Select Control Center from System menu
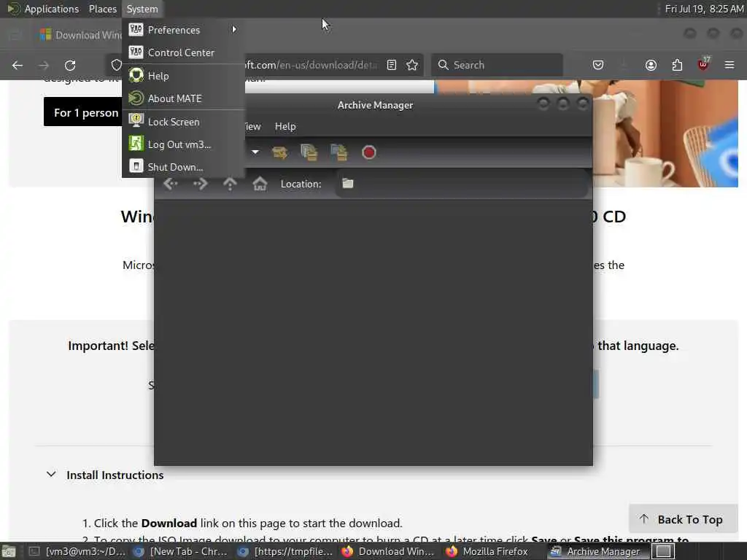 (183, 52)
